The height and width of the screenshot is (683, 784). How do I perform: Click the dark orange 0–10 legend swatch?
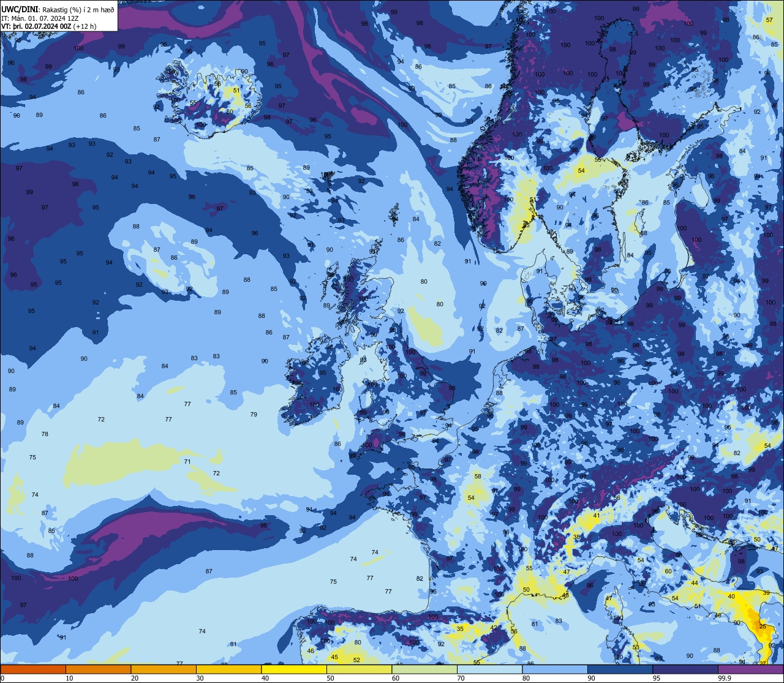[x=33, y=669]
